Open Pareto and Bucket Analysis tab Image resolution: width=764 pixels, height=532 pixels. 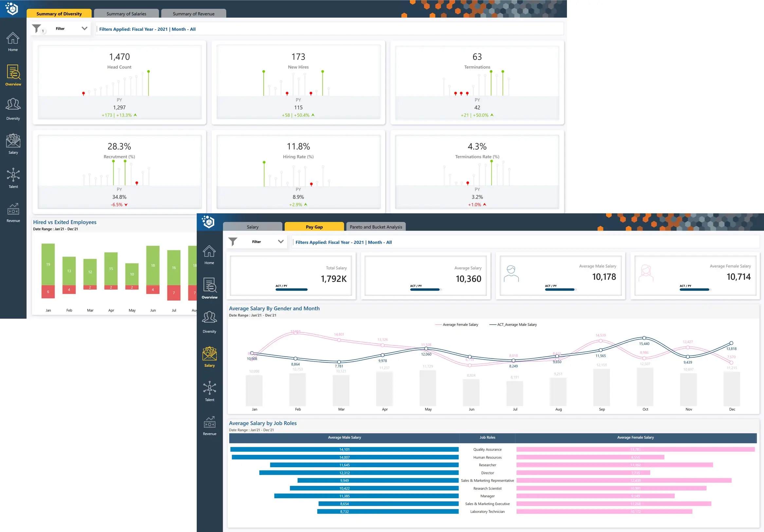[x=376, y=227]
